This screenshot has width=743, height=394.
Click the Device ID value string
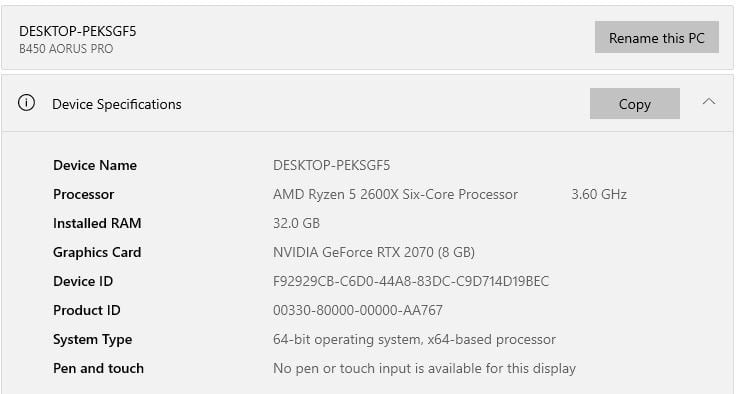411,281
